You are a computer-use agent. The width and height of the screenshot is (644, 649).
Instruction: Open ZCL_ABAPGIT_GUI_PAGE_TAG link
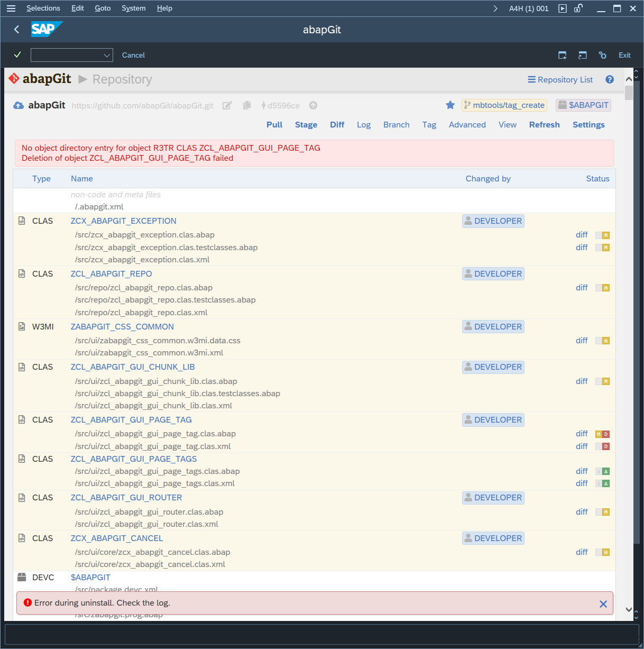pyautogui.click(x=131, y=420)
